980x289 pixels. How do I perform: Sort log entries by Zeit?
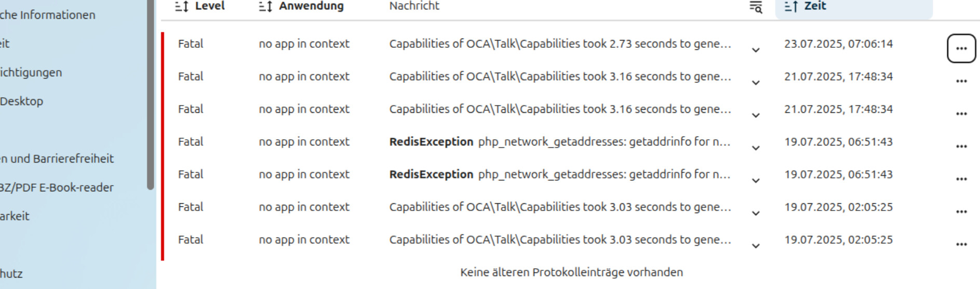[x=805, y=6]
